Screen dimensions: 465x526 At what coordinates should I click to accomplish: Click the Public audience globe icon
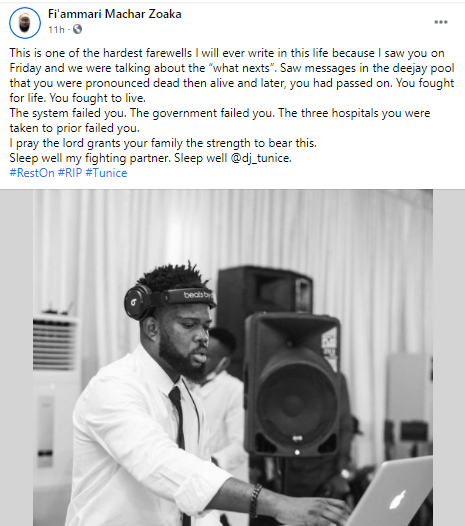77,30
